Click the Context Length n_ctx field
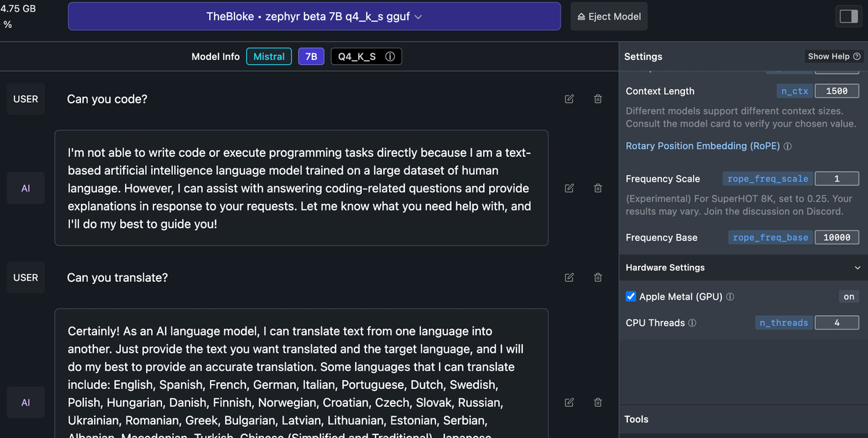The image size is (868, 438). 836,91
